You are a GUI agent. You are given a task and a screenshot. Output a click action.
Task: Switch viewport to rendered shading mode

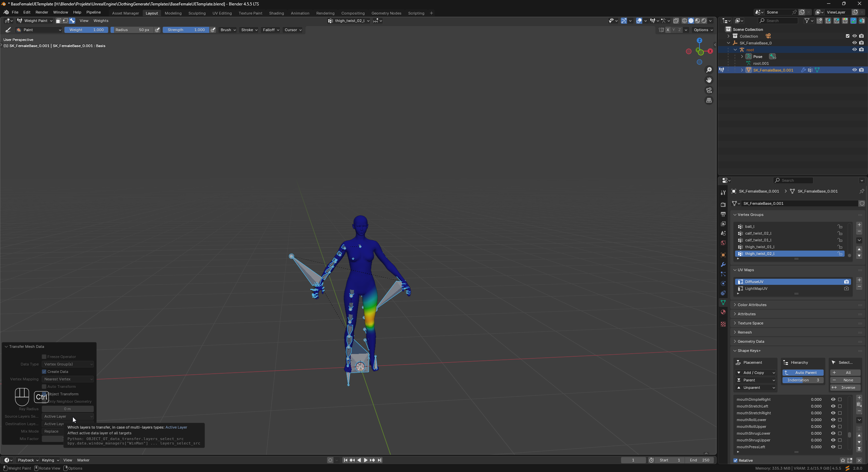(704, 21)
